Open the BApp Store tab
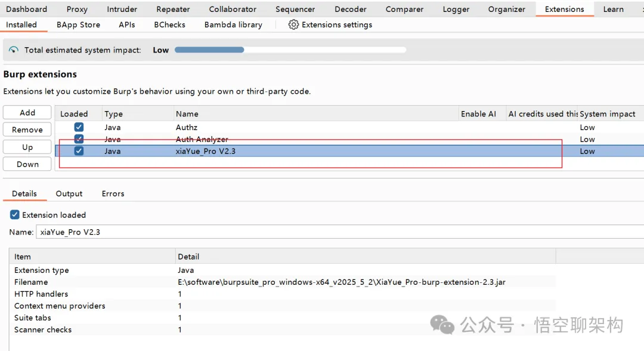 [x=78, y=24]
